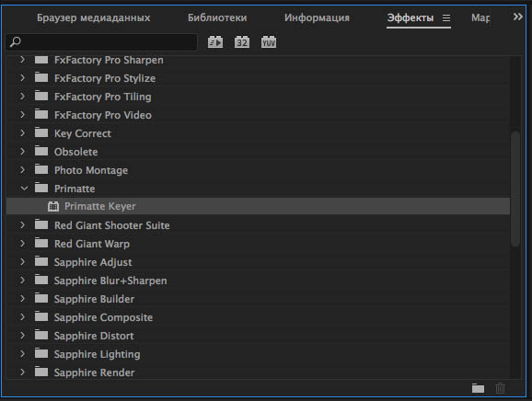The image size is (532, 401).
Task: Click folder icon of Obsolete
Action: pyautogui.click(x=41, y=151)
